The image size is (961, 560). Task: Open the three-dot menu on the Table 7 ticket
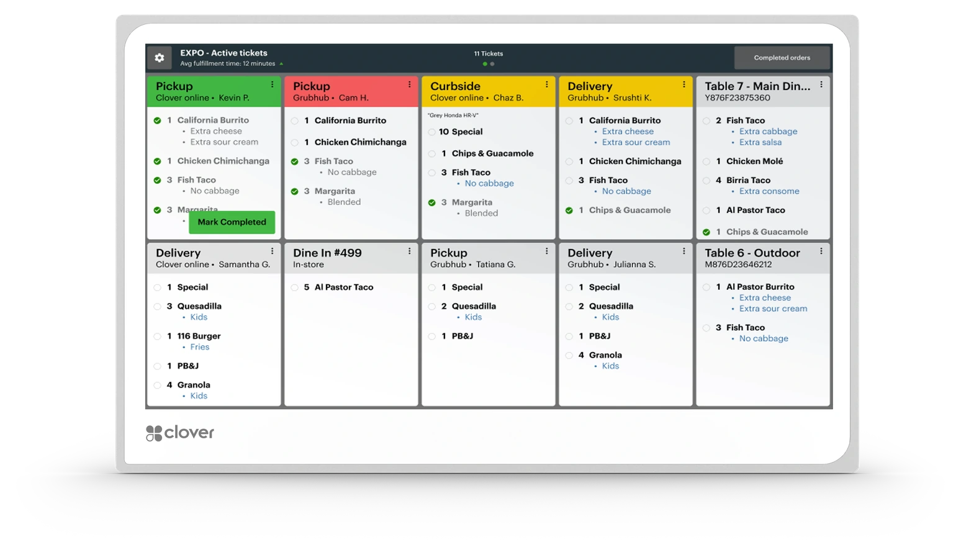click(821, 84)
